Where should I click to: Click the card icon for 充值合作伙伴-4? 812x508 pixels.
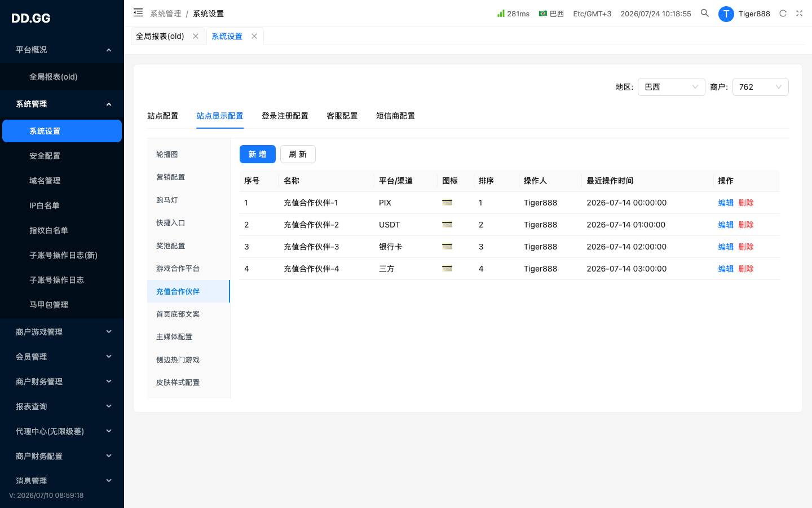pyautogui.click(x=447, y=268)
